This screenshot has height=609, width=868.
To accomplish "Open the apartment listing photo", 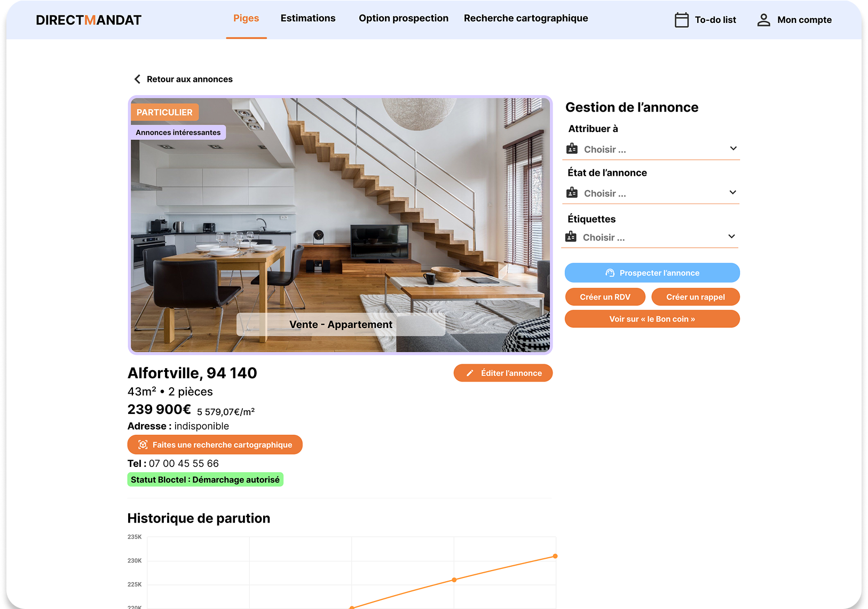I will (x=340, y=225).
